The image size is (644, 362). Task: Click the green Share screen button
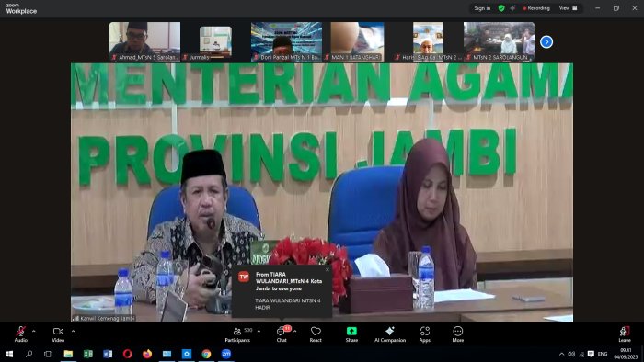point(351,334)
